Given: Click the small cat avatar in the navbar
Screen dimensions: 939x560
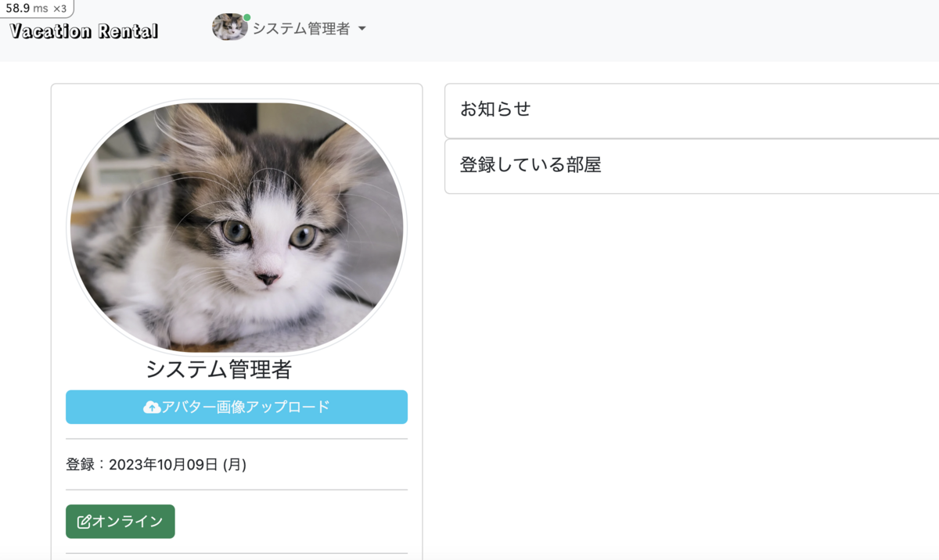Looking at the screenshot, I should (x=230, y=27).
